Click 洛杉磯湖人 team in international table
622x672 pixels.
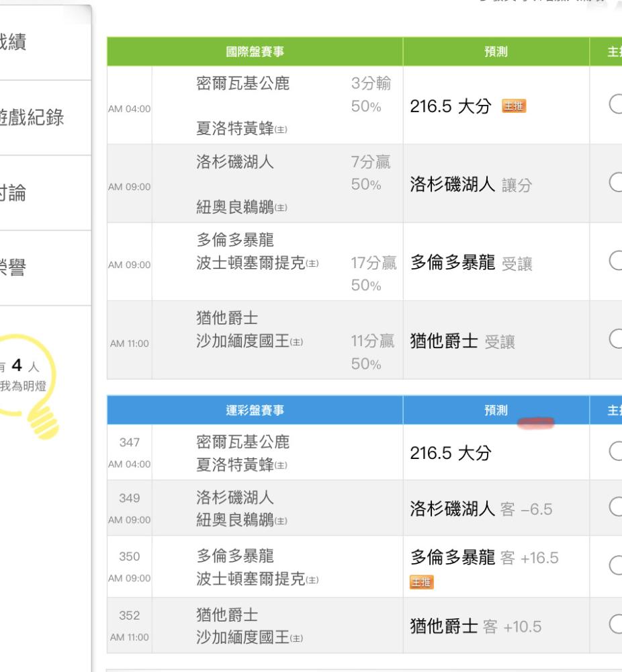234,162
